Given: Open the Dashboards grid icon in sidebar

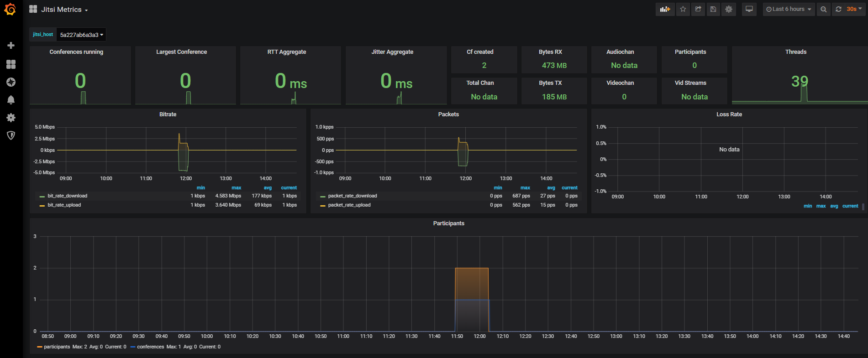Looking at the screenshot, I should [11, 64].
